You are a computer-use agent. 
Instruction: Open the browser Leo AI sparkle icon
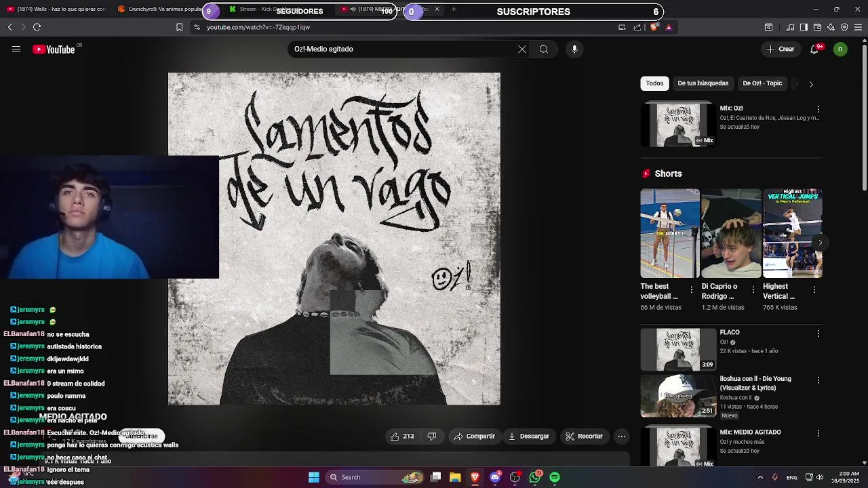click(x=831, y=27)
